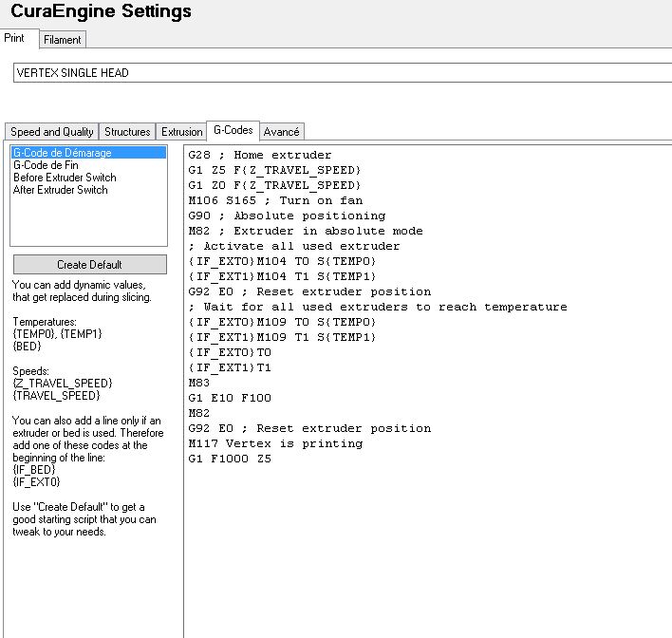Select G-Code de Fin script entry

tap(47, 165)
